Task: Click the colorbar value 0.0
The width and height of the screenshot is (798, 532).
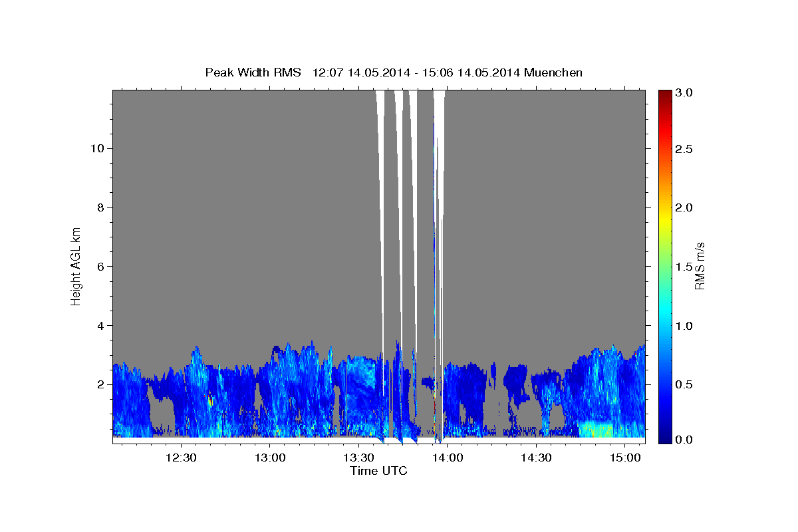Action: 684,440
